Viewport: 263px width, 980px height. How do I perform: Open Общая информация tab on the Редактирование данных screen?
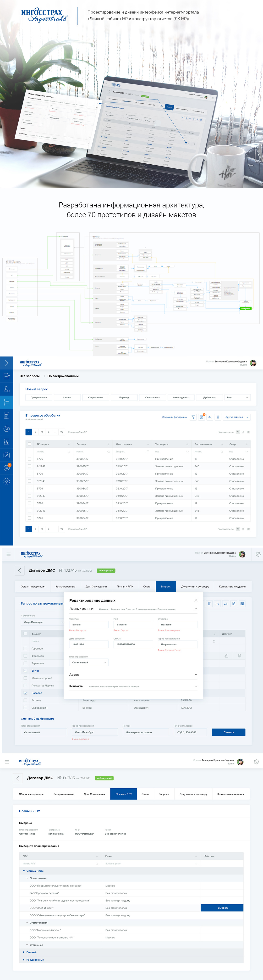pos(33,586)
